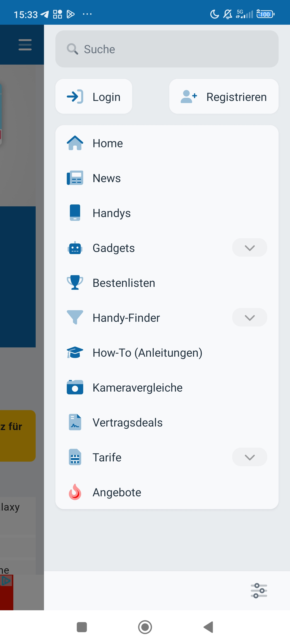Expand the Gadgets submenu chevron
290x644 pixels.
point(249,248)
